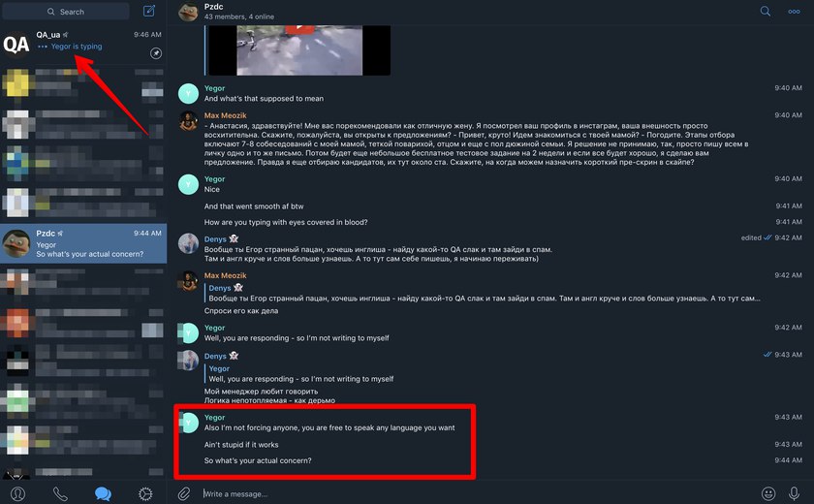Screen dimensions: 814x504
Task: Select the Pzdc chat in list
Action: tap(83, 243)
